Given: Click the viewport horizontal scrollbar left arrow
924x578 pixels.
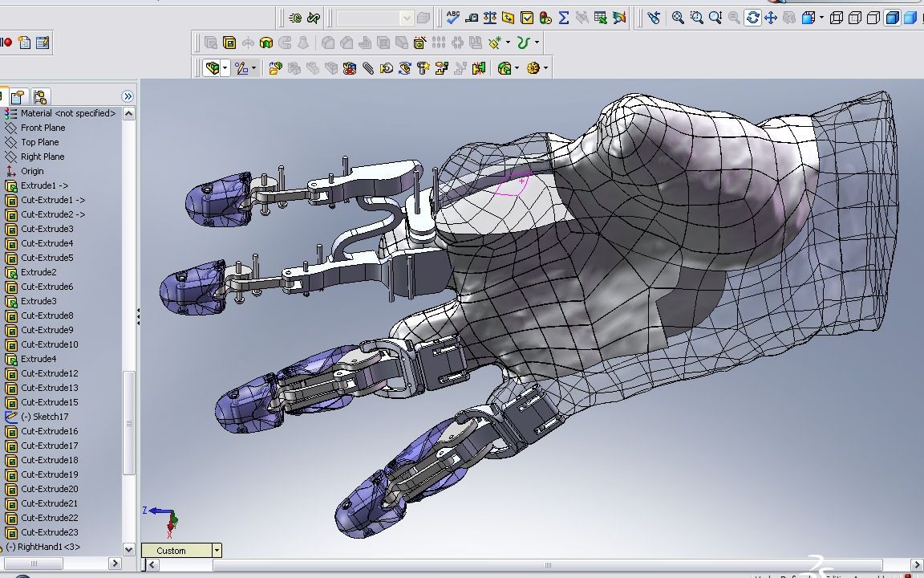Looking at the screenshot, I should pos(152,564).
